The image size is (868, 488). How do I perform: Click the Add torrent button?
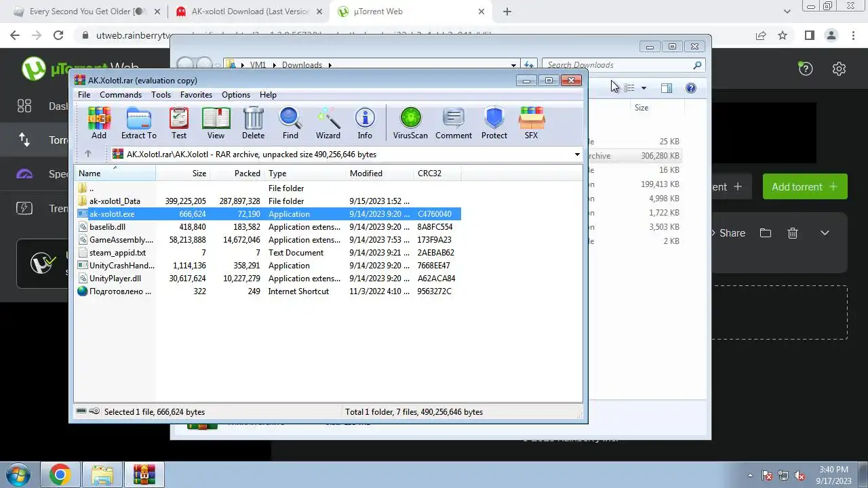tap(805, 187)
